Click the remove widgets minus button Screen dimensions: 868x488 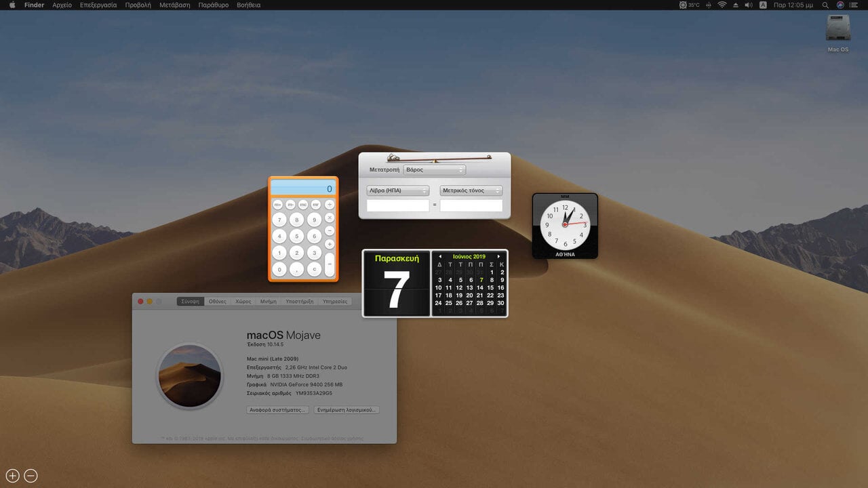tap(31, 476)
